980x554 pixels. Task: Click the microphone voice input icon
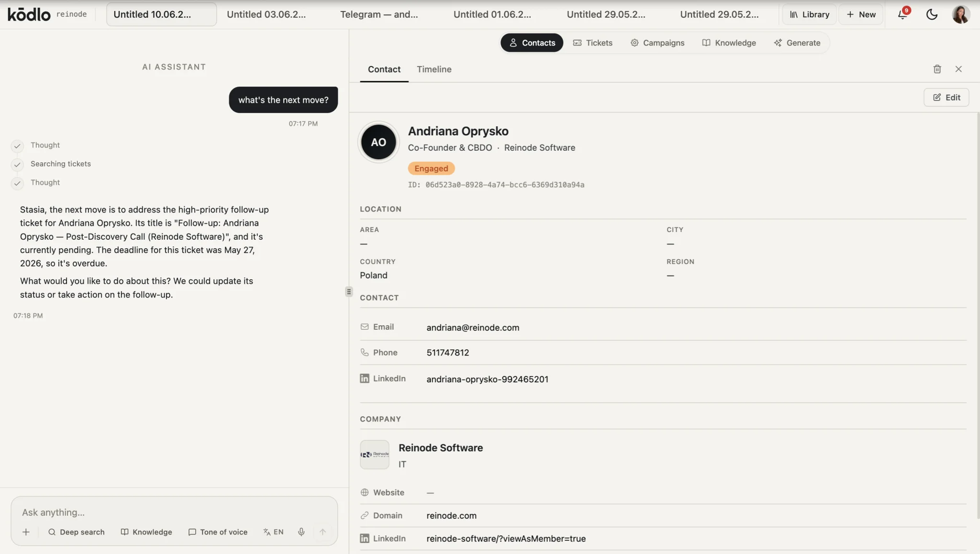tap(301, 532)
